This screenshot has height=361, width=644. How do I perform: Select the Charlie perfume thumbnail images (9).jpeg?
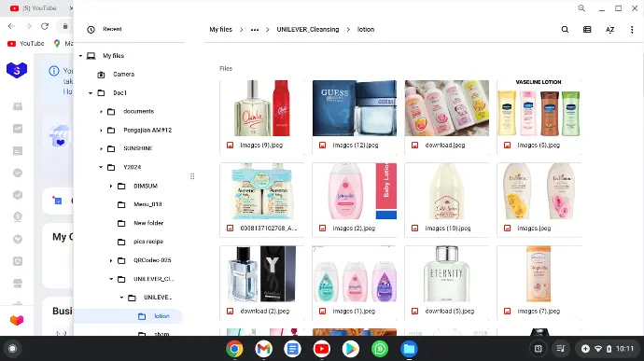click(x=262, y=108)
